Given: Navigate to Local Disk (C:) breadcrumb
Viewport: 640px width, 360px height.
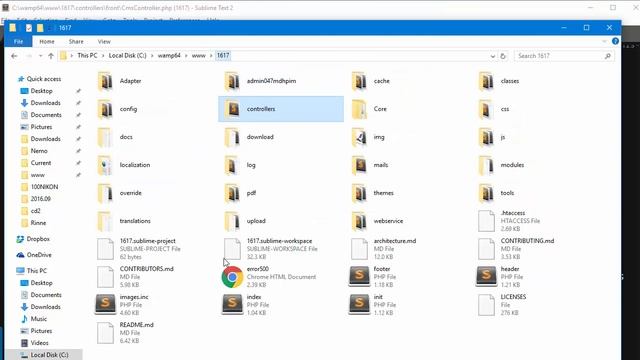Looking at the screenshot, I should click(127, 56).
